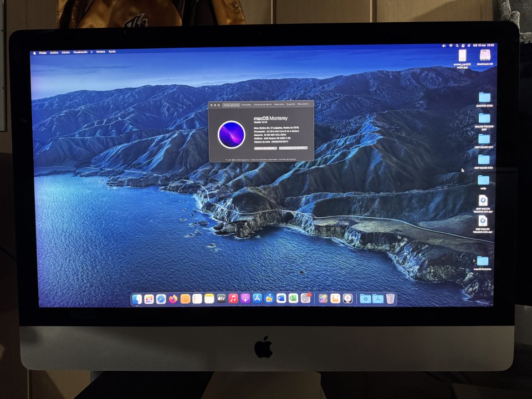Open Spotlight search from the menu bar
Image resolution: width=532 pixels, height=399 pixels.
point(457,45)
